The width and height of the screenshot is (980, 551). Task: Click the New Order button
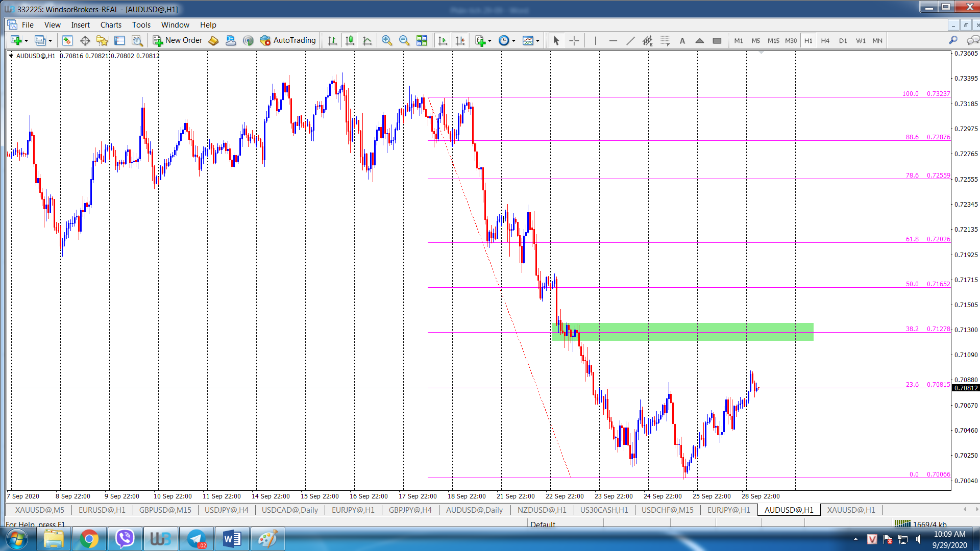pos(178,40)
